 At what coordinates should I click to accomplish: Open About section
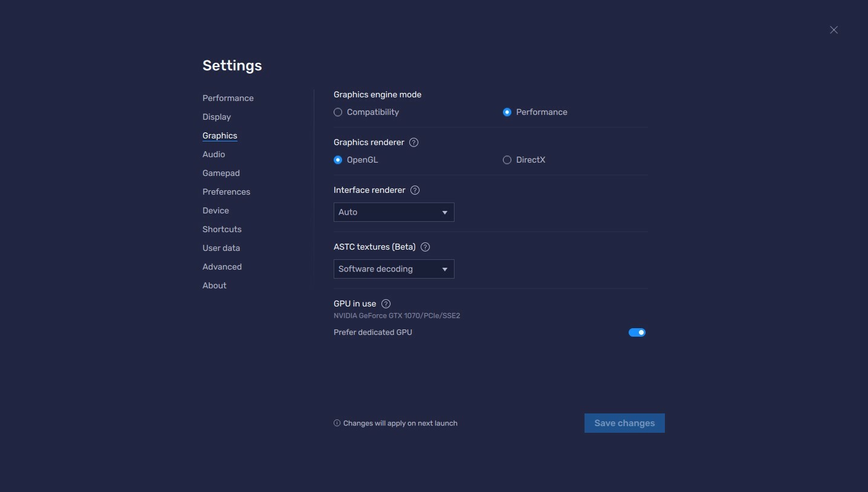214,285
